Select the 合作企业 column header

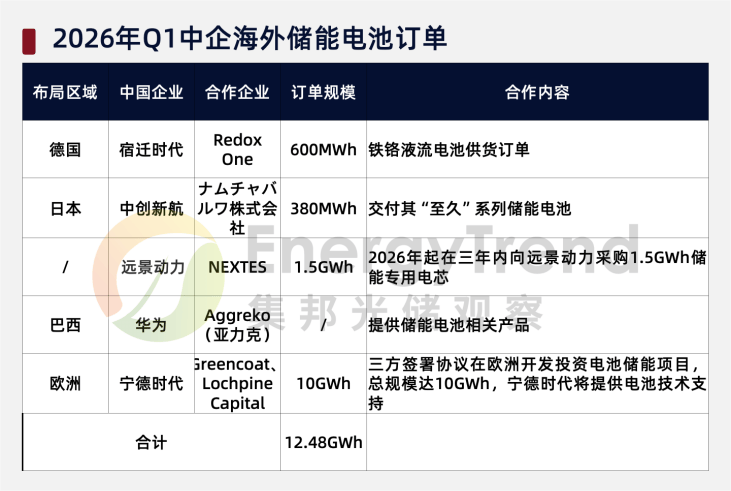pyautogui.click(x=237, y=92)
